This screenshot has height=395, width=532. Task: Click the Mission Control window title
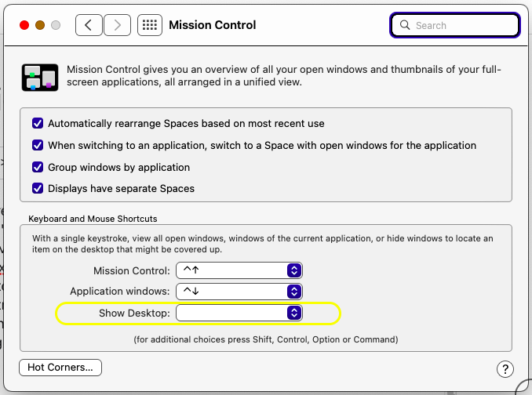tap(213, 25)
